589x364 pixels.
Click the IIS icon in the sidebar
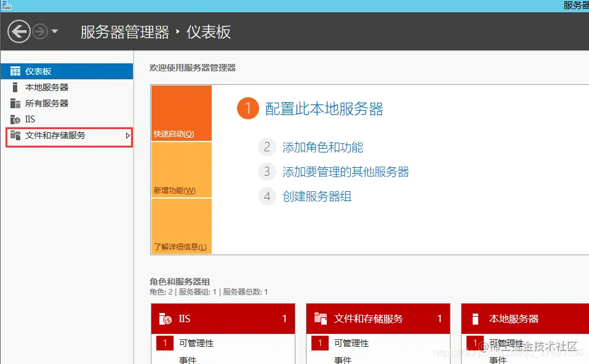coord(15,119)
